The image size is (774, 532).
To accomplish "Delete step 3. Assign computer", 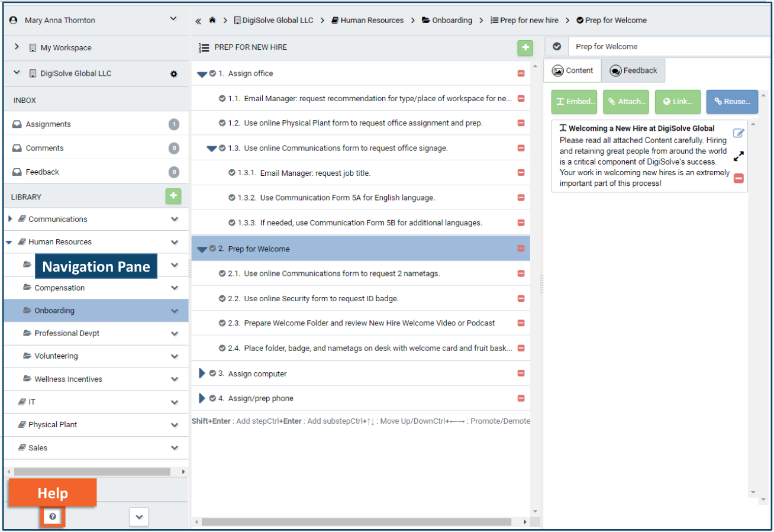I will tap(521, 373).
